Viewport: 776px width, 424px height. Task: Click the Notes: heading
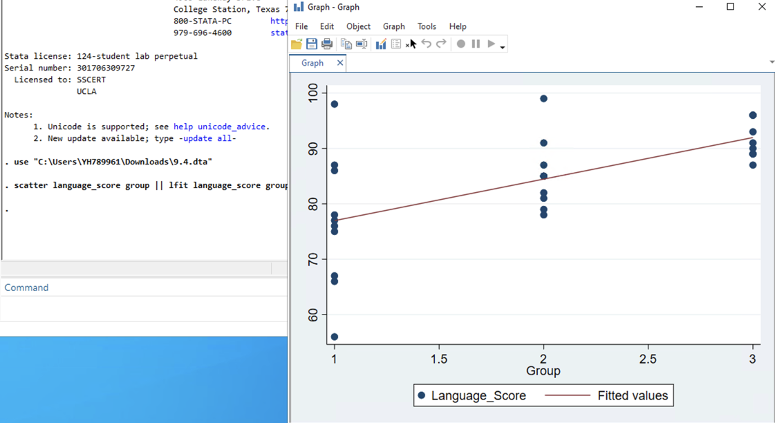[18, 115]
